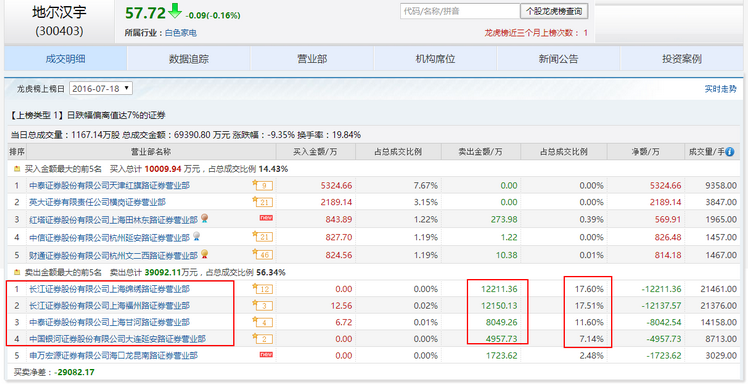
Task: Click the 净额/万 column header
Action: 645,152
